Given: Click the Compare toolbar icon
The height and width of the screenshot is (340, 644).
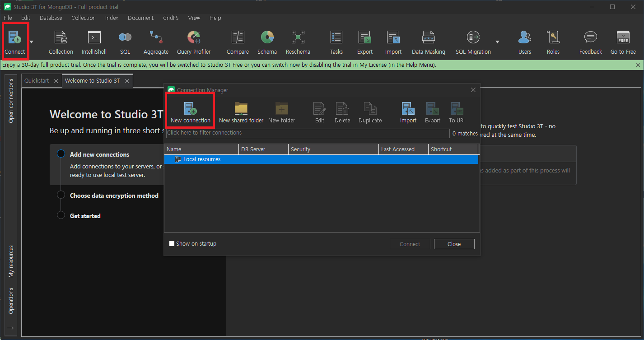Looking at the screenshot, I should [x=238, y=43].
